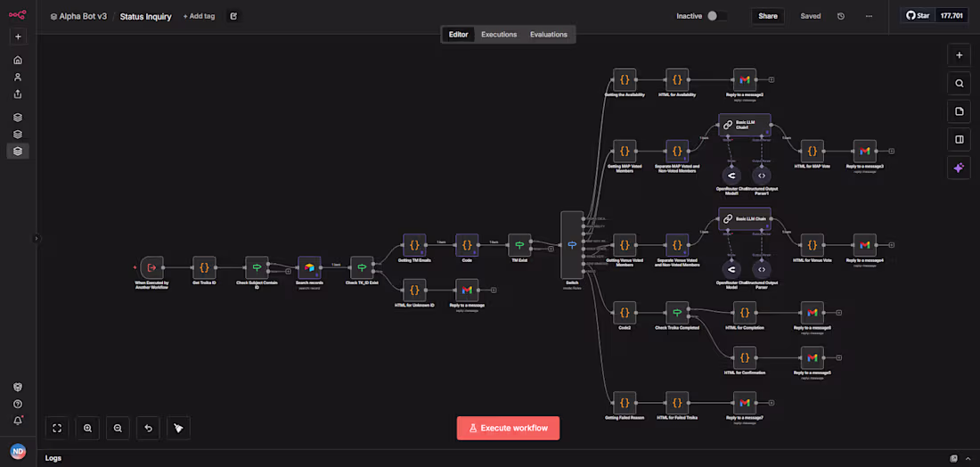The height and width of the screenshot is (467, 980).
Task: Click the Execute workflow button
Action: point(508,429)
